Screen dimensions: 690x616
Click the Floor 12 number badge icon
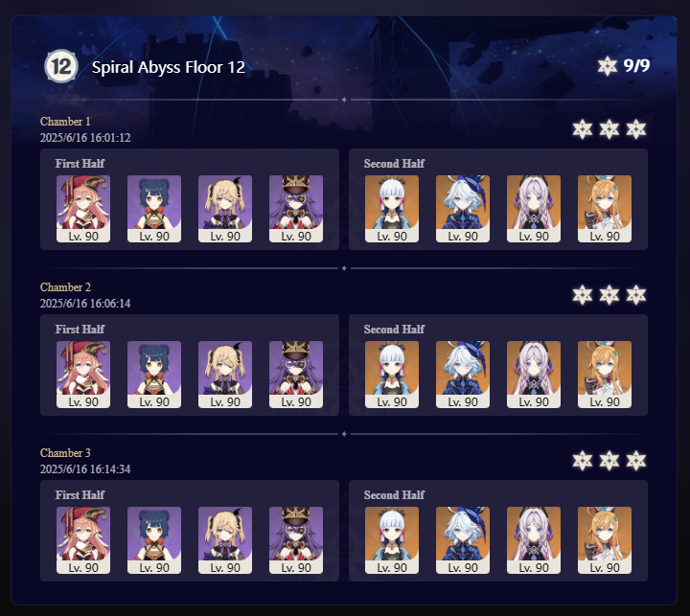tap(61, 66)
